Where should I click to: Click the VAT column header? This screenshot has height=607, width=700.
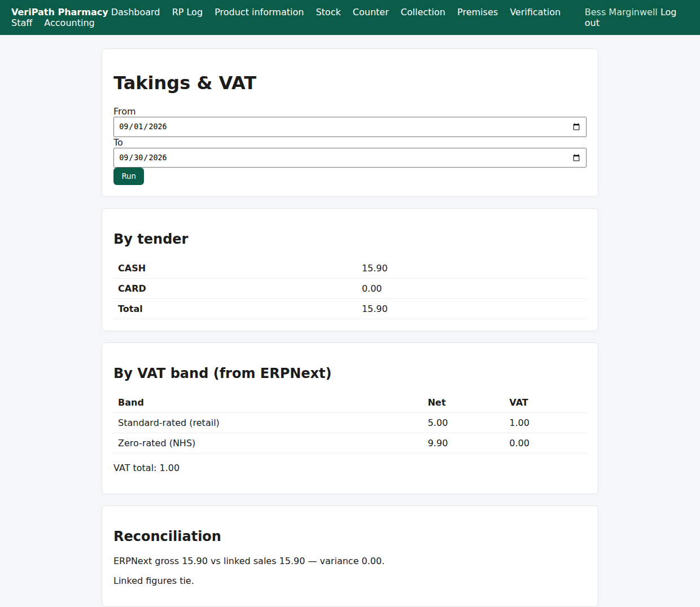pyautogui.click(x=519, y=403)
